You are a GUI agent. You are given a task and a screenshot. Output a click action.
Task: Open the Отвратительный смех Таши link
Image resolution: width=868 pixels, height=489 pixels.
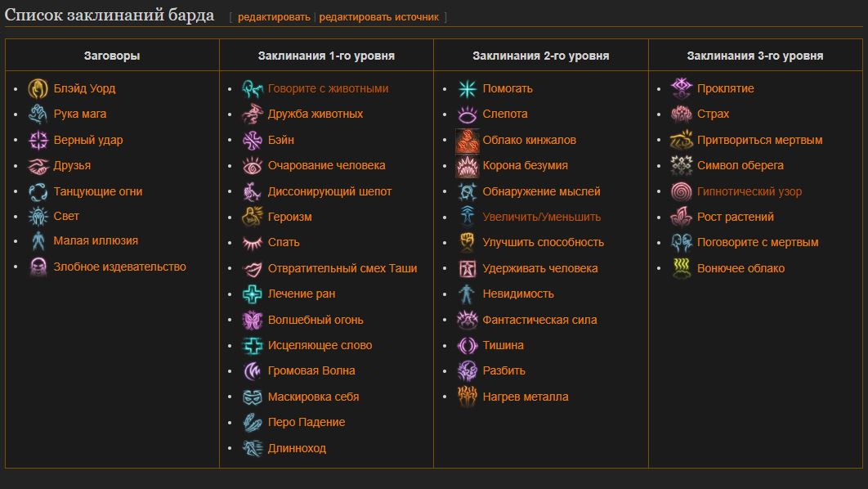coord(342,268)
